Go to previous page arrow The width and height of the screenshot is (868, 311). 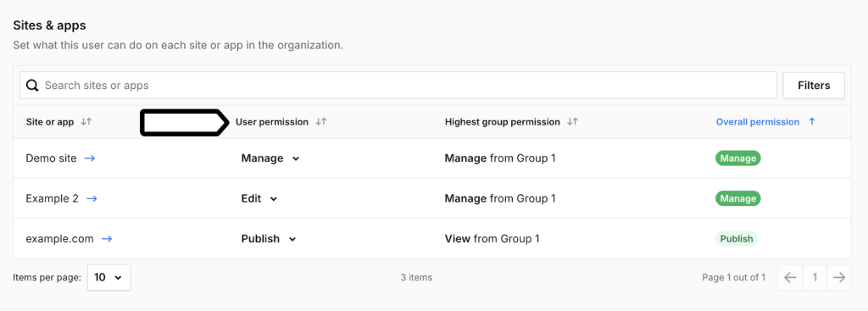(790, 277)
